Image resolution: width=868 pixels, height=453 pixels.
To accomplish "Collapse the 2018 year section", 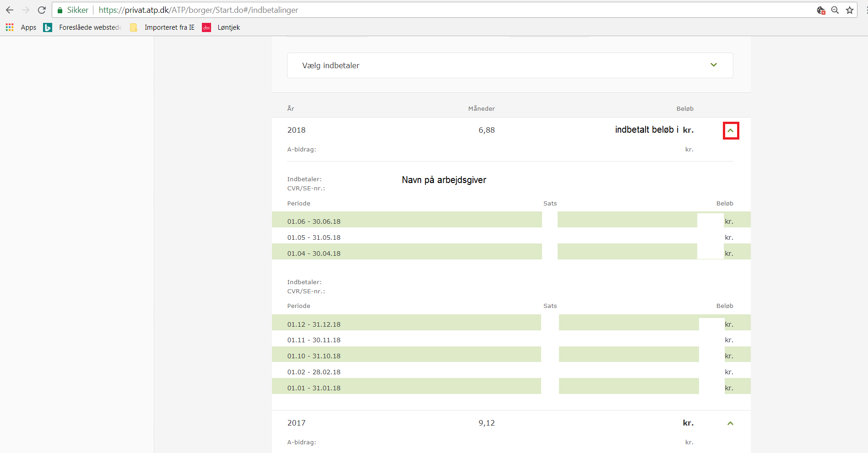I will point(731,131).
